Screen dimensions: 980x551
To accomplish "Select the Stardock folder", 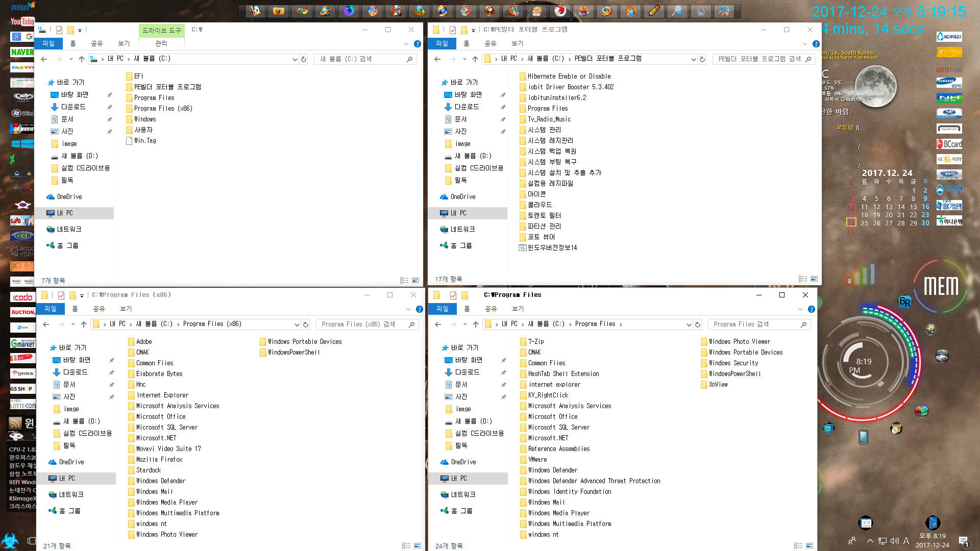I will click(x=148, y=470).
